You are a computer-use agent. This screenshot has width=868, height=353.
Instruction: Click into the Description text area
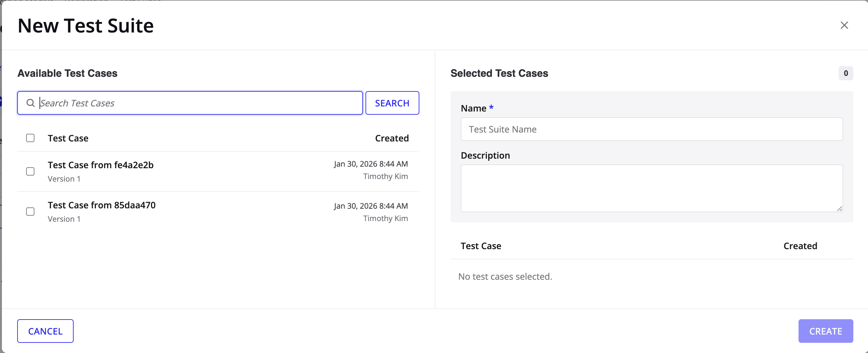pos(652,188)
